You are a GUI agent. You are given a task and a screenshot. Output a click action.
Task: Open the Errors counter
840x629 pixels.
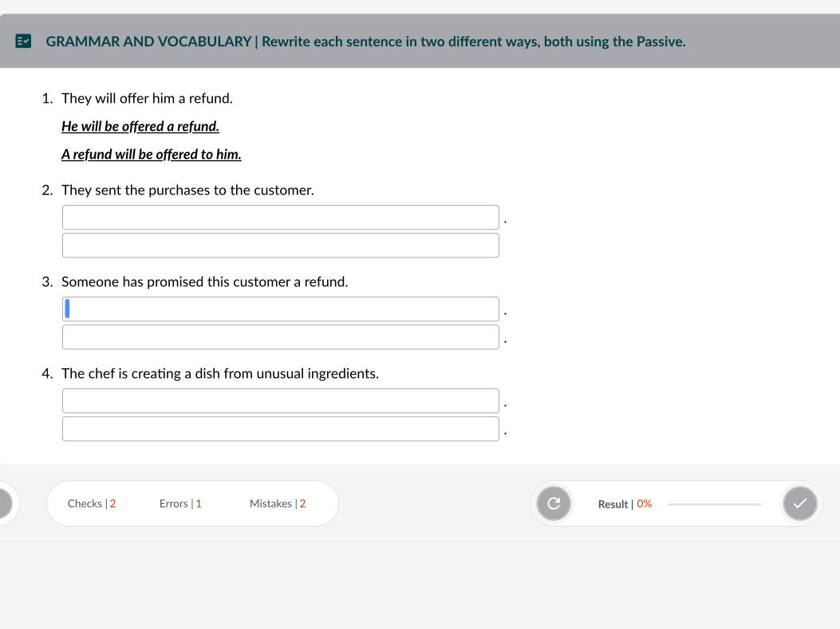coord(180,504)
